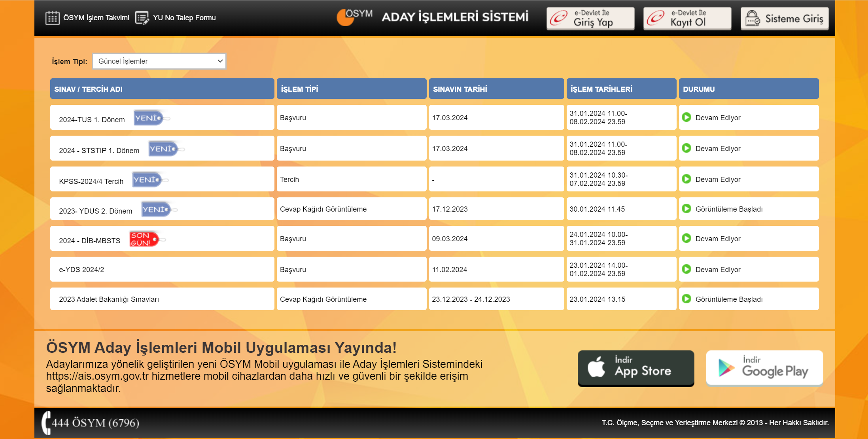The height and width of the screenshot is (439, 868).
Task: Click the ÖSYM İşlem Takvimi calendar icon
Action: coord(52,18)
